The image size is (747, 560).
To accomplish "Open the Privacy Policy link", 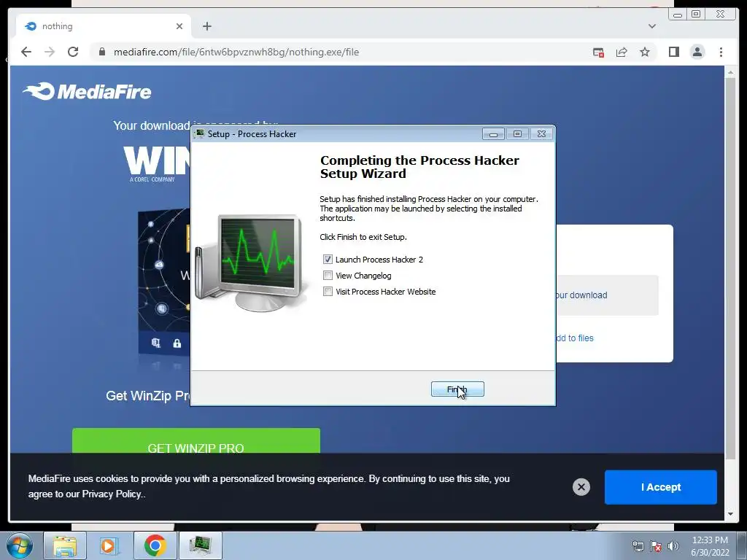I will tap(112, 494).
